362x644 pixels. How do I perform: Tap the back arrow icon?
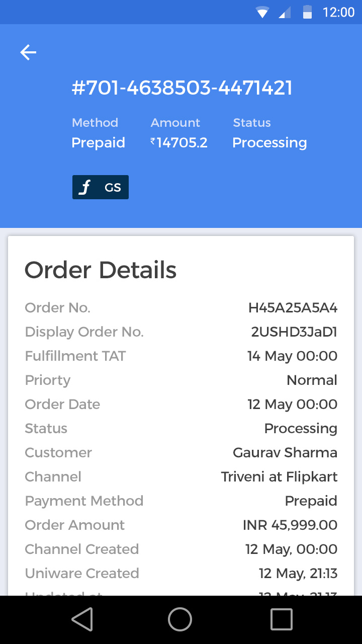click(x=28, y=52)
